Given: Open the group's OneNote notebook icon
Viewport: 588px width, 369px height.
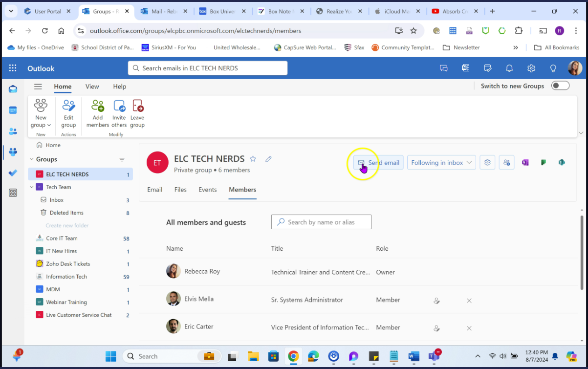Looking at the screenshot, I should tap(525, 163).
